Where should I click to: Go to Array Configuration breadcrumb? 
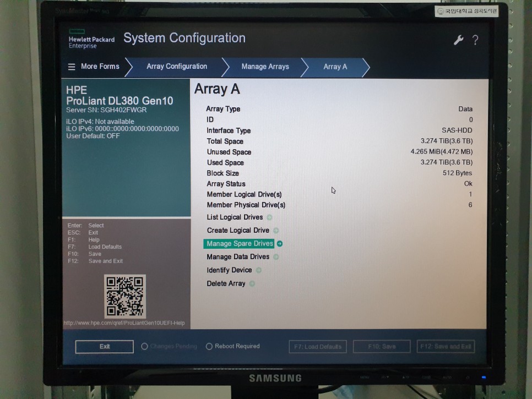pos(177,67)
